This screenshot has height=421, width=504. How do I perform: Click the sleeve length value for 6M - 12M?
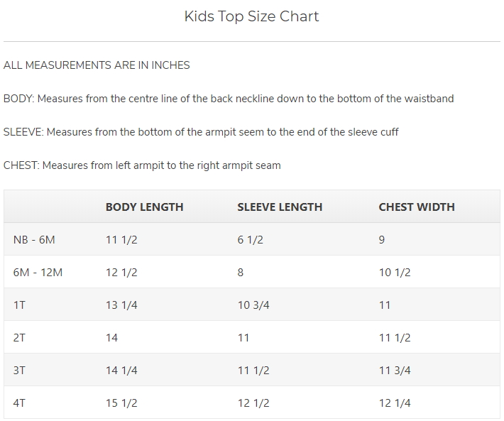pos(241,273)
